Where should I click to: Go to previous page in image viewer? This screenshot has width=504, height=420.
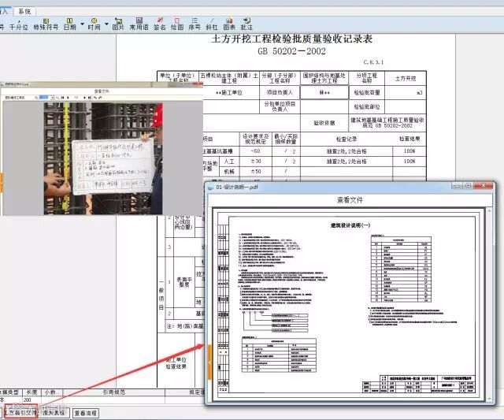point(68,98)
